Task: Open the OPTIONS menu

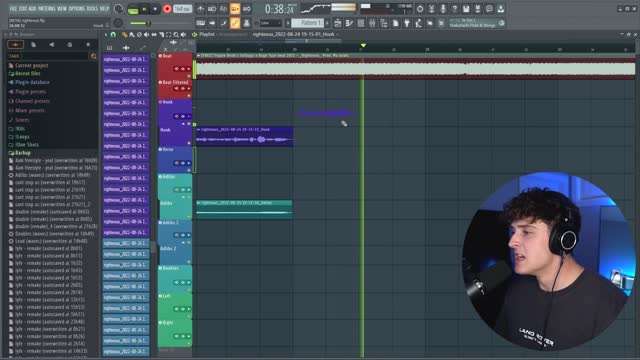Action: 77,9
